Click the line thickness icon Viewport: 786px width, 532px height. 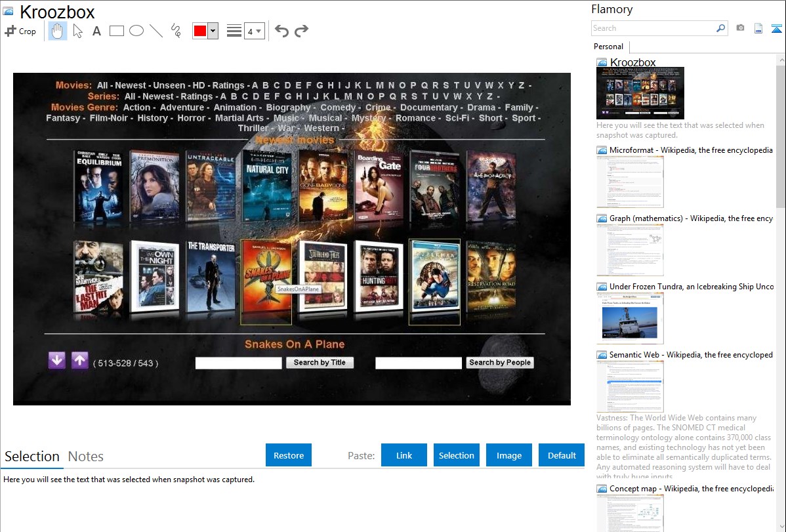[x=234, y=31]
